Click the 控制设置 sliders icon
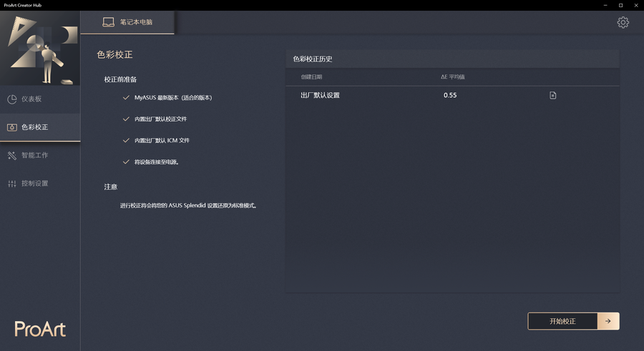The image size is (644, 351). [12, 184]
